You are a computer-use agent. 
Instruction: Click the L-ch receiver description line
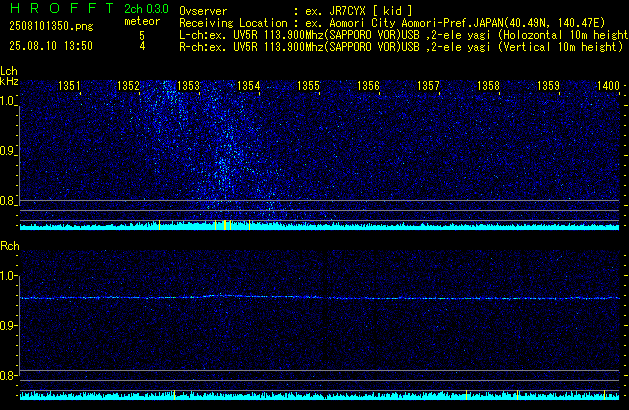(x=404, y=35)
